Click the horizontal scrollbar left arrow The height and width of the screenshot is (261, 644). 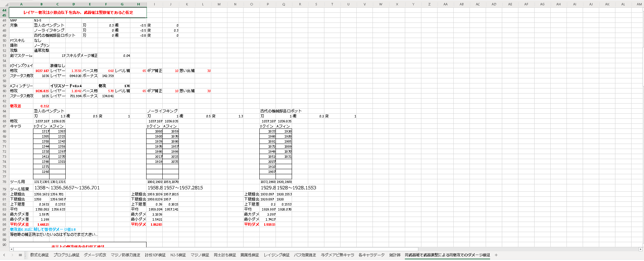11,249
